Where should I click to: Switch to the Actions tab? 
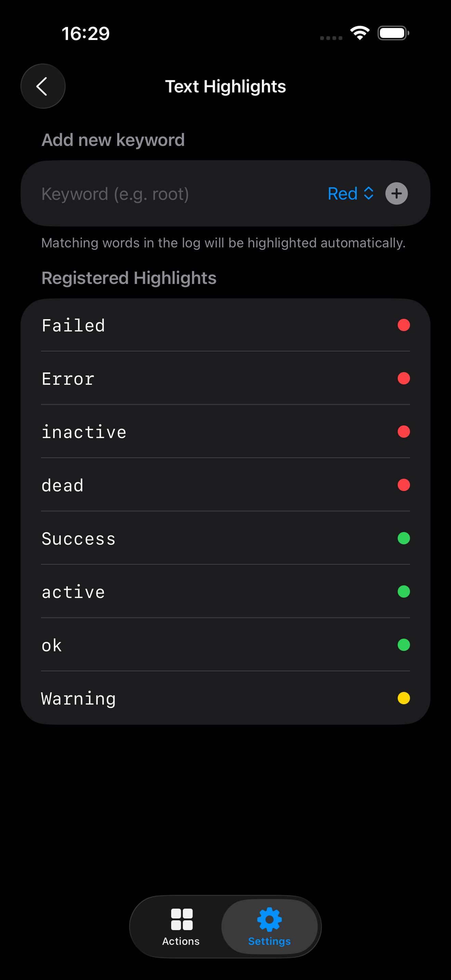[181, 927]
